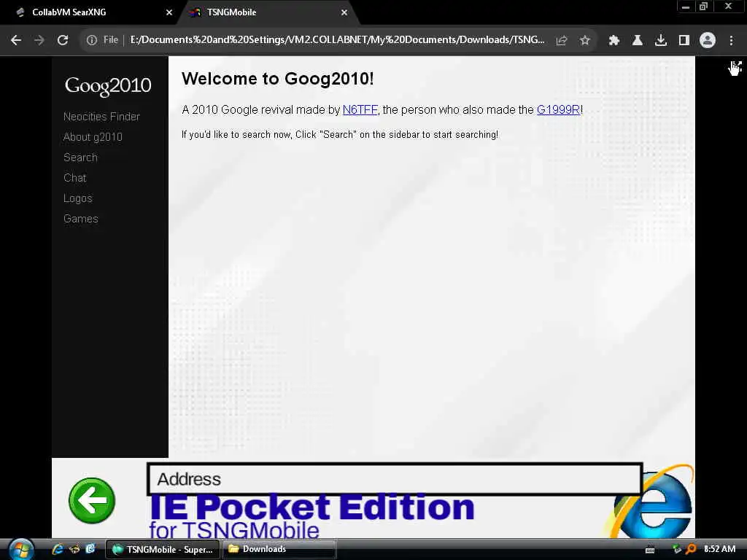Click the Welcome to Goog2010! heading
The height and width of the screenshot is (560, 747).
[x=278, y=79]
